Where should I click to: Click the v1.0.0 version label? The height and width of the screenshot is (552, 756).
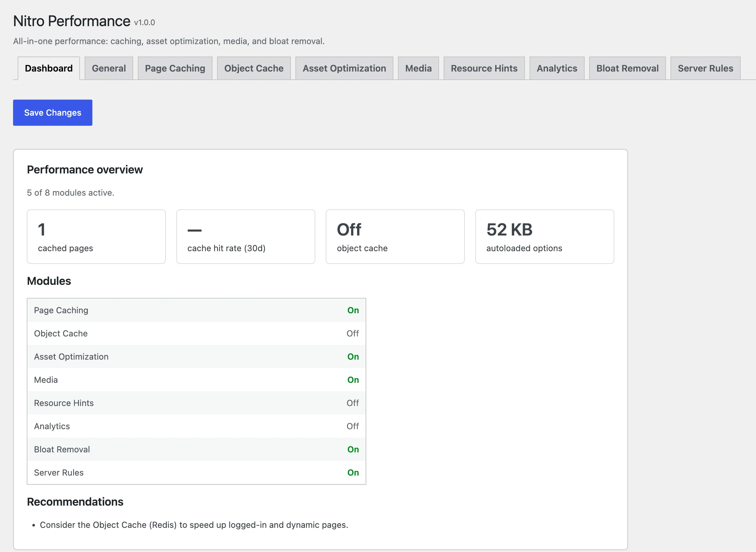point(145,23)
